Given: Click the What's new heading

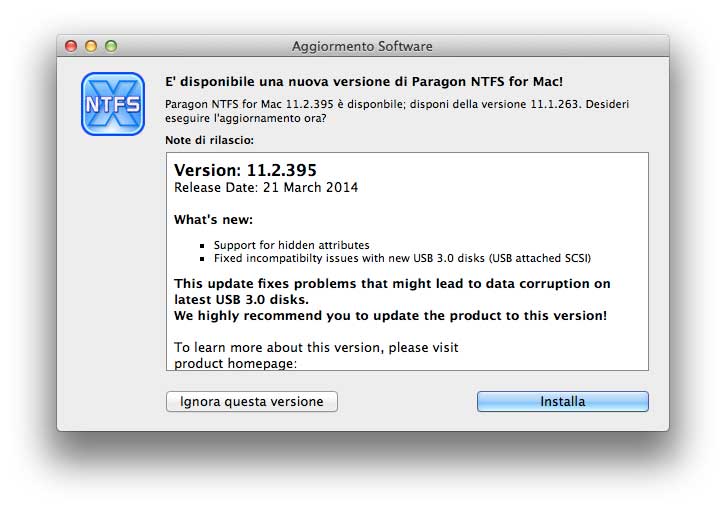Looking at the screenshot, I should click(213, 220).
